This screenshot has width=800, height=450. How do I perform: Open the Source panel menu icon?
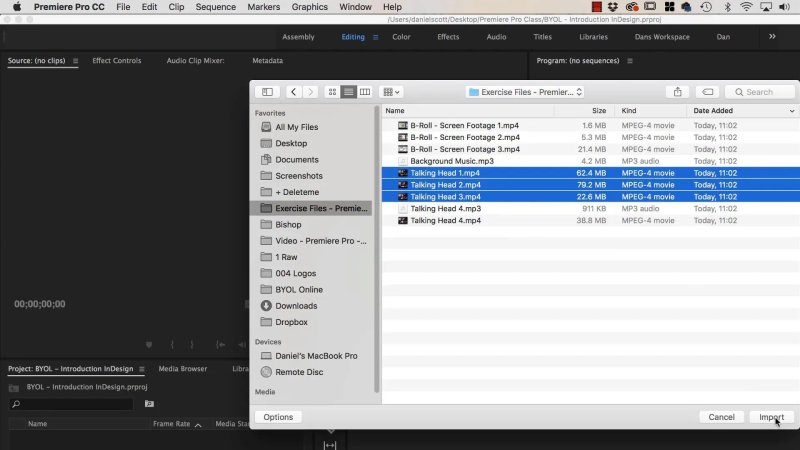76,61
